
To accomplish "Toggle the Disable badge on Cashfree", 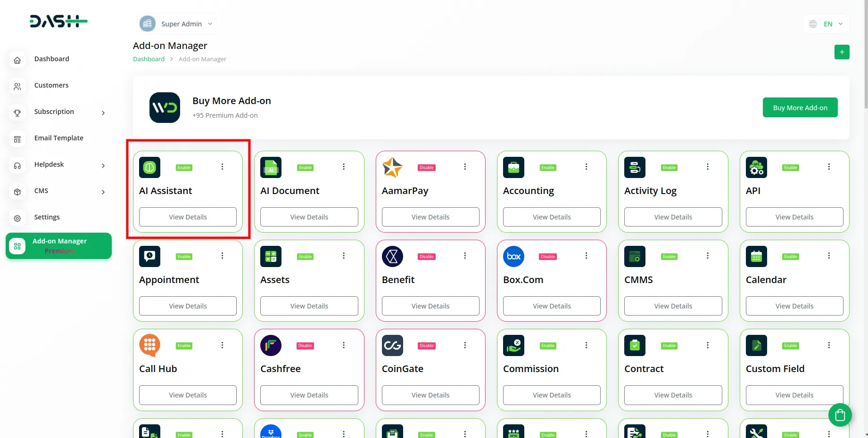I will click(305, 346).
